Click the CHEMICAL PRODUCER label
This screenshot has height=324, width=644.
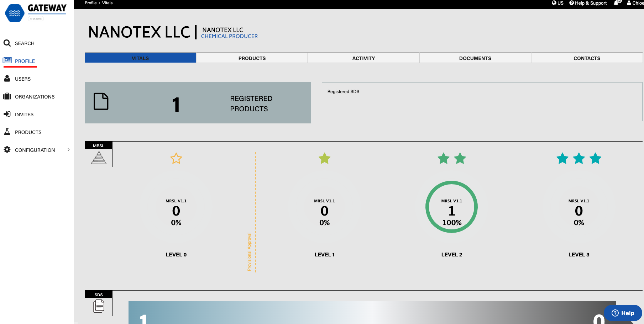[x=229, y=36]
